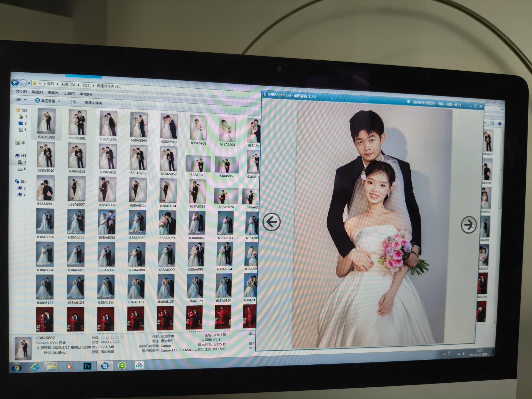This screenshot has width=532, height=399.
Task: Click 添加标题 to add a title
Action: coord(107,352)
